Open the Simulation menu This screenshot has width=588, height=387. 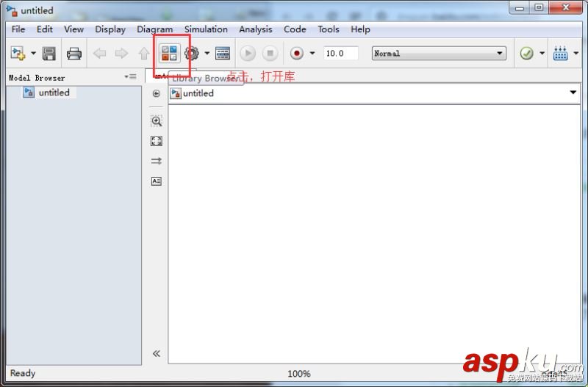206,29
